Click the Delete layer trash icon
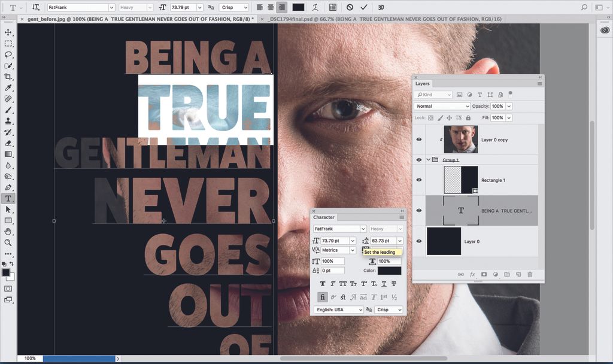Image resolution: width=613 pixels, height=364 pixels. pyautogui.click(x=530, y=274)
